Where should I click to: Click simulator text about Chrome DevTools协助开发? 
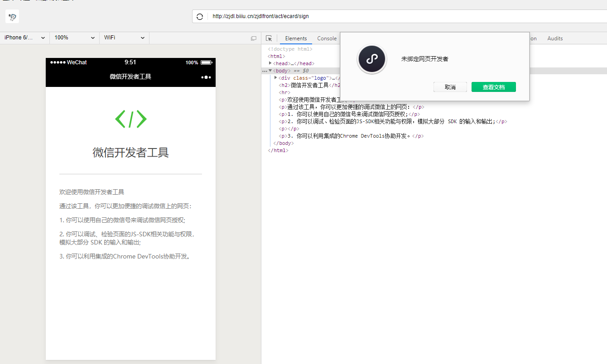126,256
